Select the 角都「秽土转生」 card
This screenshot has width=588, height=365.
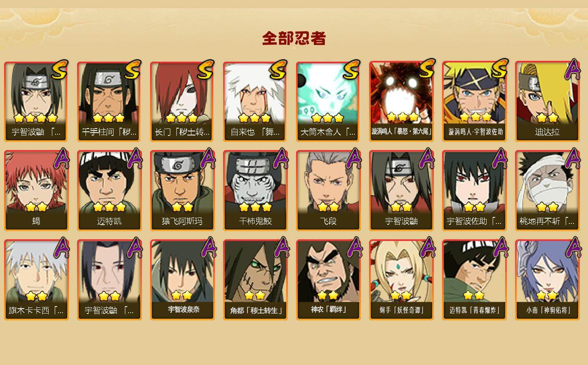[255, 280]
